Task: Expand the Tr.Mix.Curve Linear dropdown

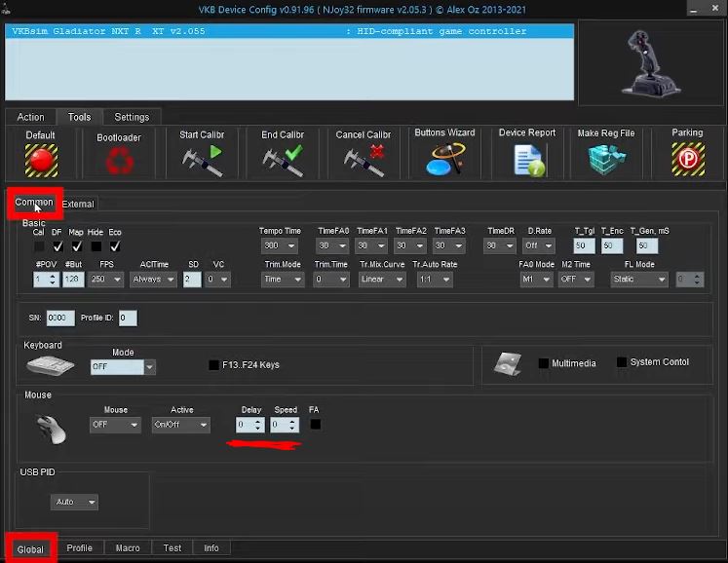Action: click(382, 279)
